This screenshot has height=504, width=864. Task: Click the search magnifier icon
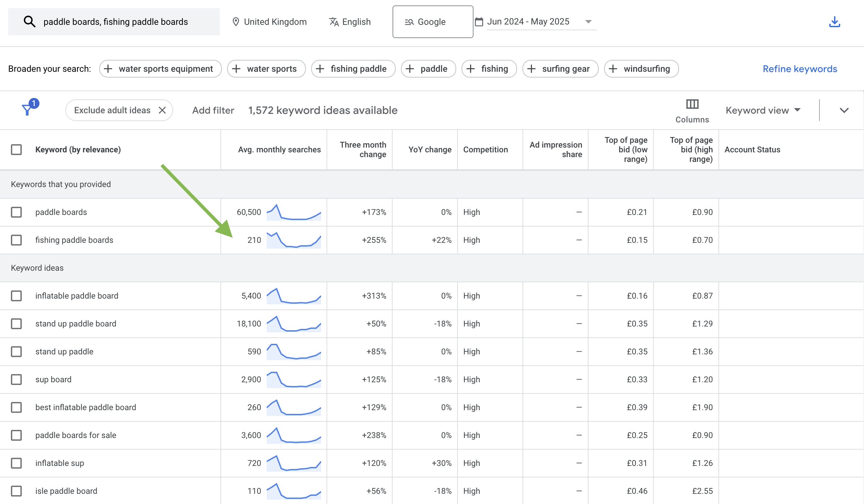pyautogui.click(x=30, y=22)
